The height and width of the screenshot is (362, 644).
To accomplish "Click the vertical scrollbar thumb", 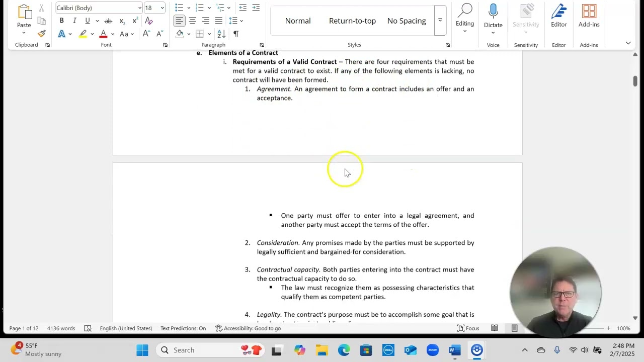I will 635,81.
